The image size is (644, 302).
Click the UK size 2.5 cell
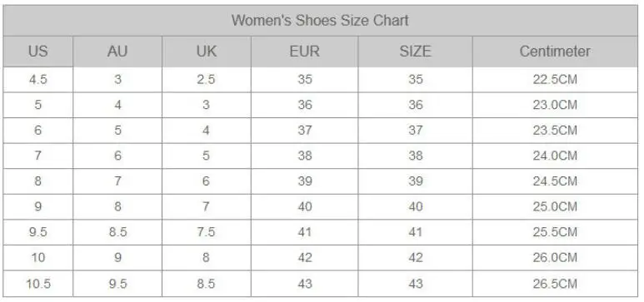pos(206,80)
